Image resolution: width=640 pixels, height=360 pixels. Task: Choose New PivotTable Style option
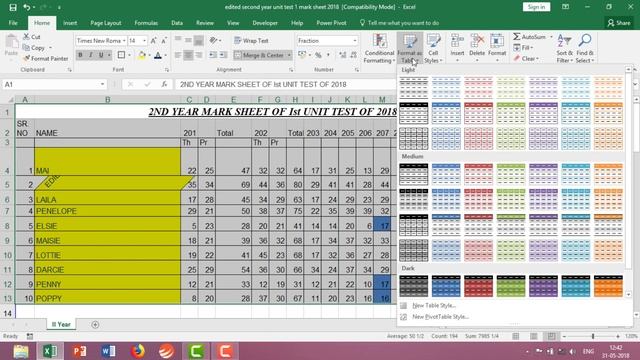[x=440, y=317]
